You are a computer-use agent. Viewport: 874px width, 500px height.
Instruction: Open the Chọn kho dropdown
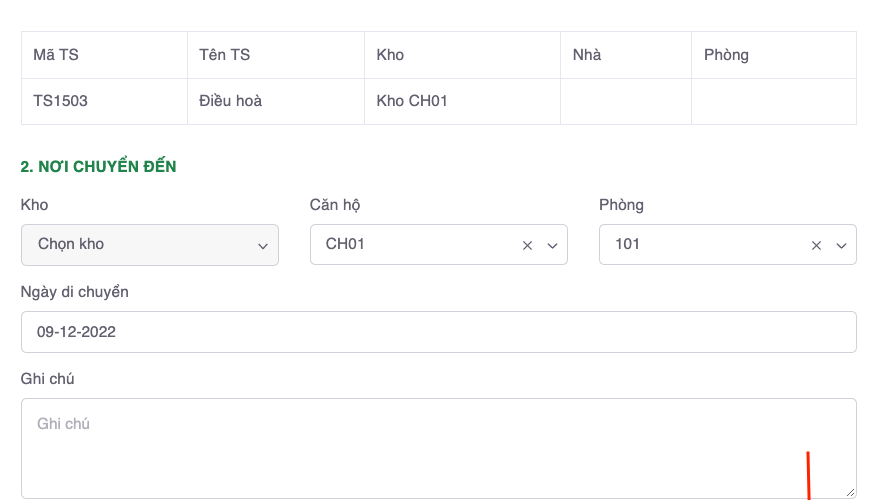[x=150, y=245]
